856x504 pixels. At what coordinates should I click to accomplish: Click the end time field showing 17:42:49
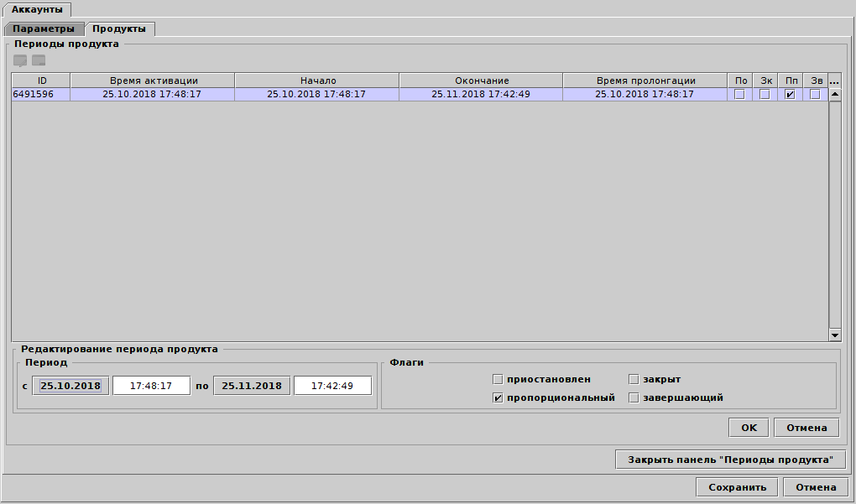[x=332, y=385]
